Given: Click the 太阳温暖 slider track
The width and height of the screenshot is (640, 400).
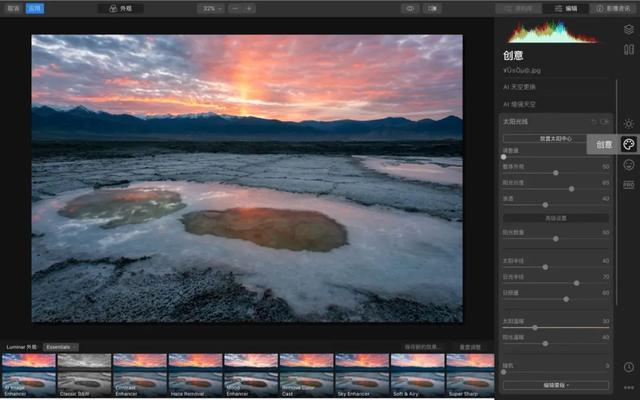Looking at the screenshot, I should coord(556,327).
